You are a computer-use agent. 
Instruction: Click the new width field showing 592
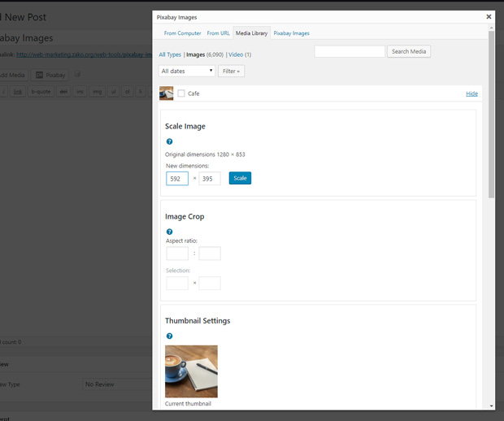(x=177, y=179)
